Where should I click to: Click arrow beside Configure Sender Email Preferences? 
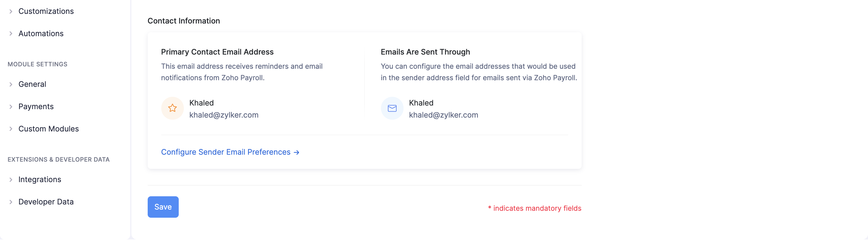pos(297,152)
